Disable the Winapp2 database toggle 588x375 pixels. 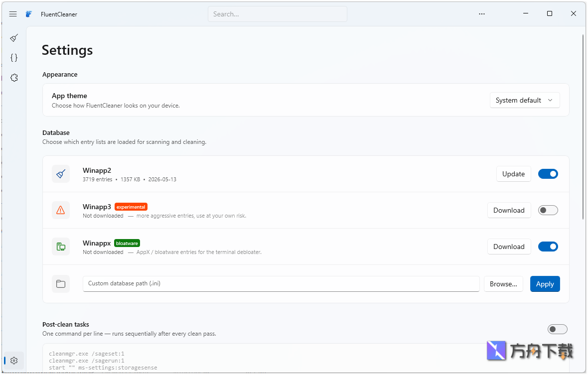tap(548, 174)
